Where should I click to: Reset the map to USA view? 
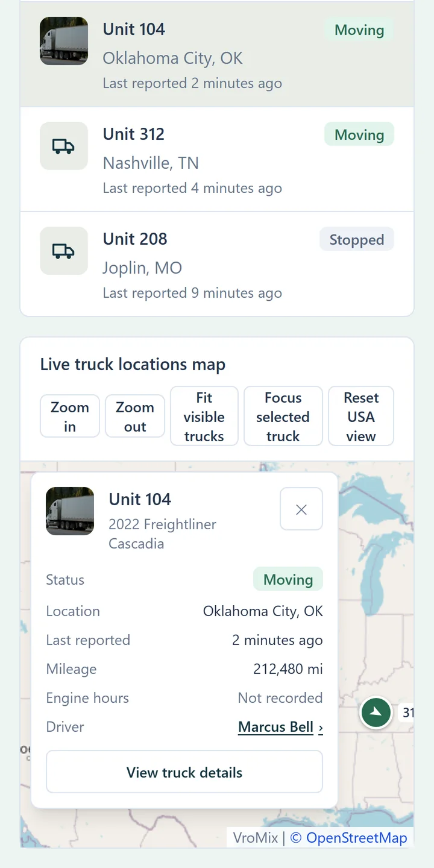361,417
